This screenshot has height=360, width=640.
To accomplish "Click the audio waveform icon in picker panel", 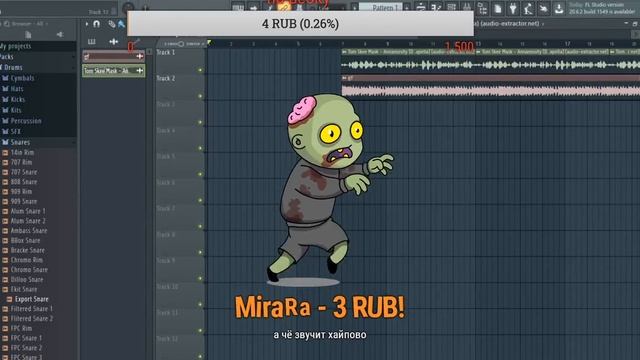I will 113,42.
